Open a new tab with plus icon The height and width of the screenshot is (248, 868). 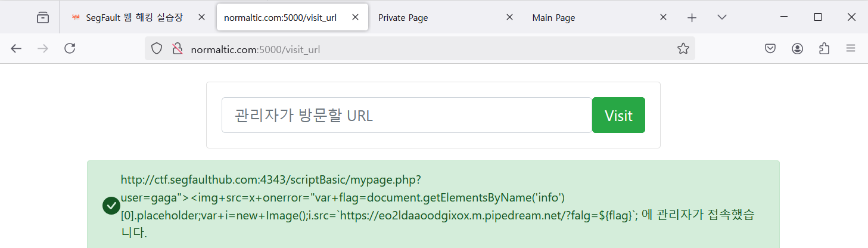[x=692, y=17]
